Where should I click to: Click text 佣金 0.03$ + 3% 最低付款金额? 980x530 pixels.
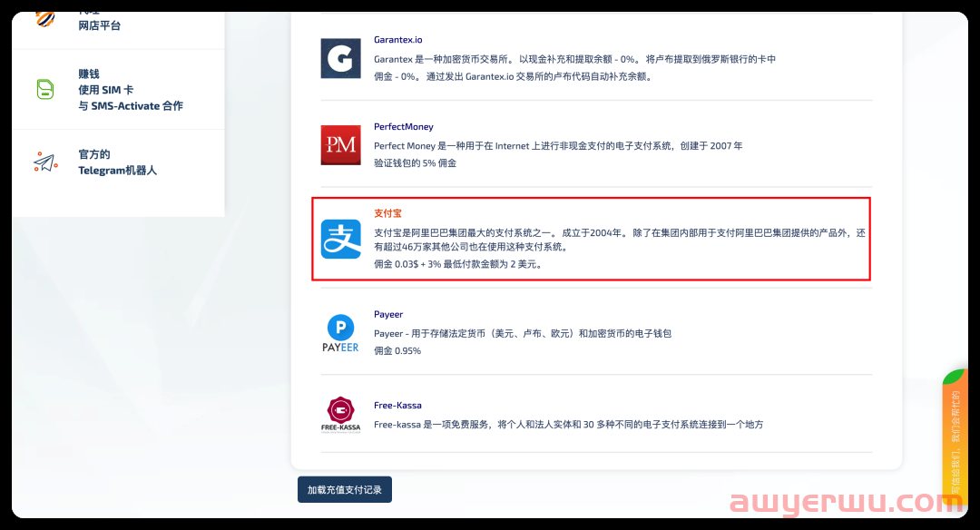[x=458, y=264]
